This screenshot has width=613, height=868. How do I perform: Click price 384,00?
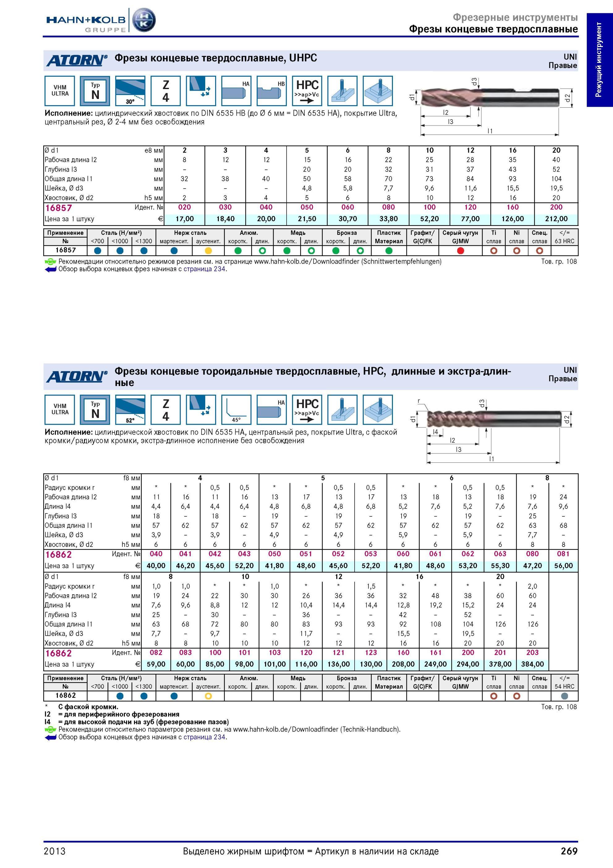[x=532, y=664]
